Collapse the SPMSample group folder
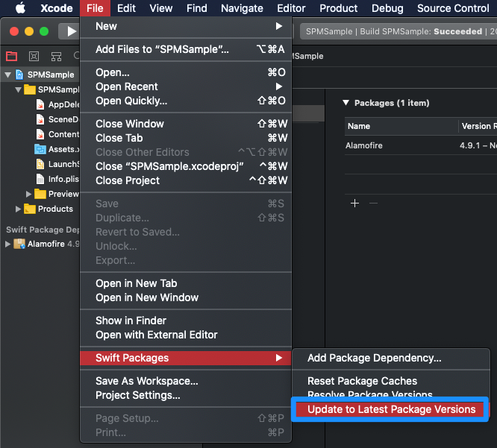 point(18,90)
